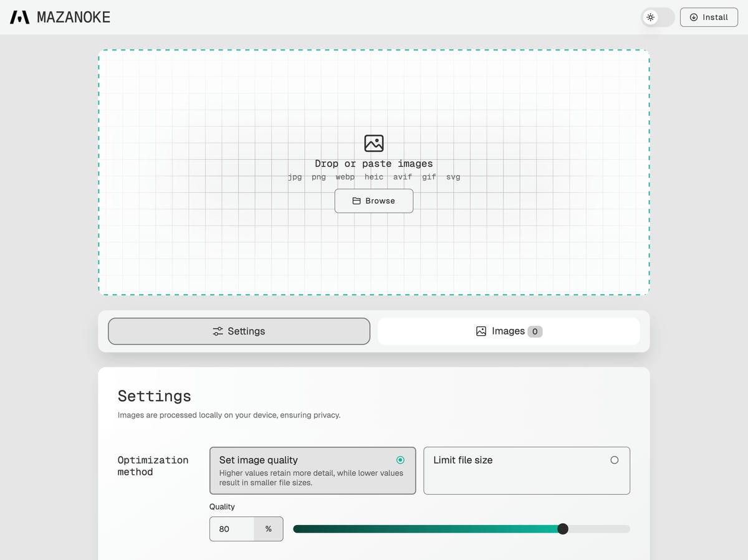Image resolution: width=748 pixels, height=560 pixels.
Task: Click the Mazanoke logo icon
Action: (19, 17)
